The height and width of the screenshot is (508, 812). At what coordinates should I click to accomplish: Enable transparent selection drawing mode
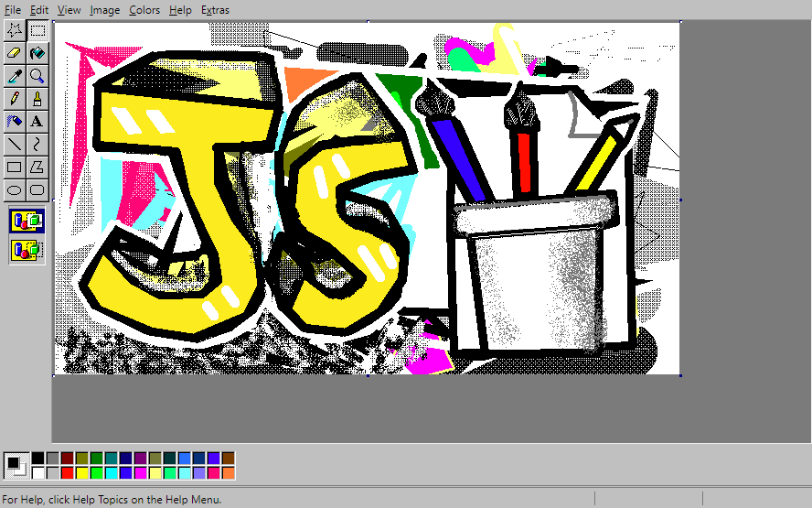tap(27, 249)
